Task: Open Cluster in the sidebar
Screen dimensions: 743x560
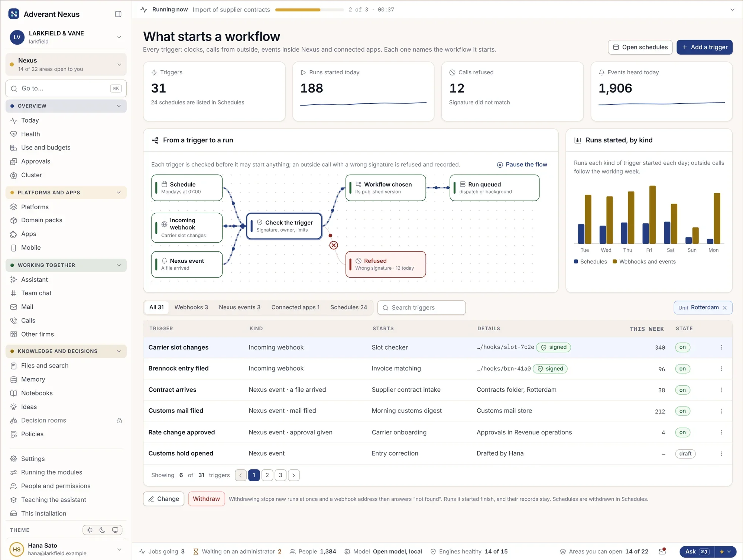Action: click(66, 175)
